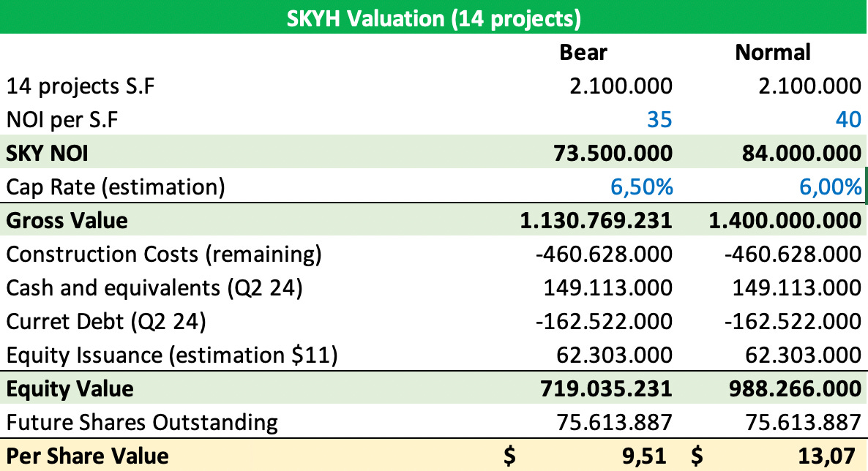Select 'Future Shares Outstanding' label
The height and width of the screenshot is (471, 868).
[x=142, y=423]
